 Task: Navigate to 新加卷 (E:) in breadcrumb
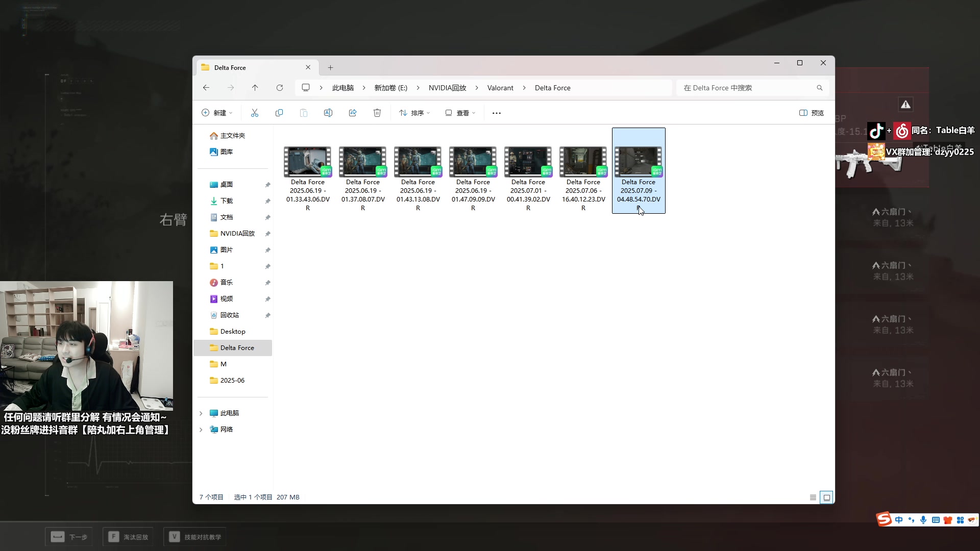391,88
